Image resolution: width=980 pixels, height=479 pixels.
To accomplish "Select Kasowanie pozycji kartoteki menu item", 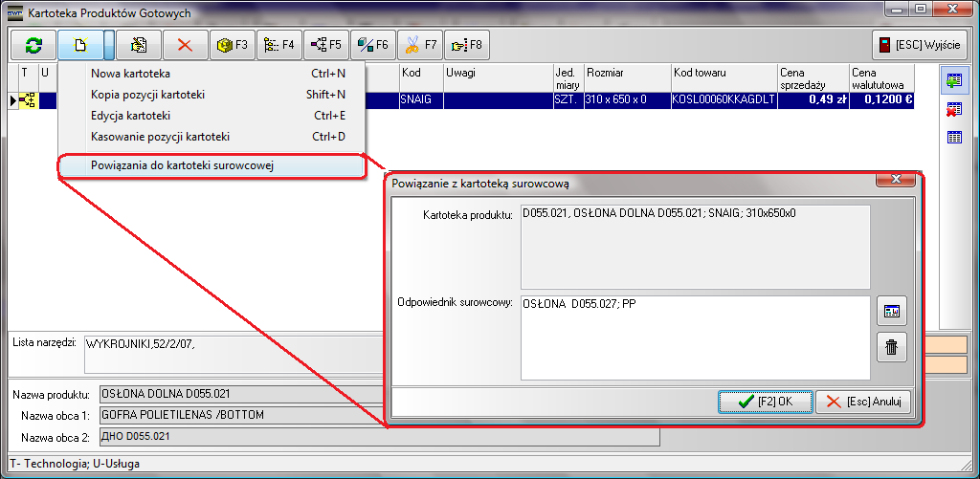I will pyautogui.click(x=160, y=137).
